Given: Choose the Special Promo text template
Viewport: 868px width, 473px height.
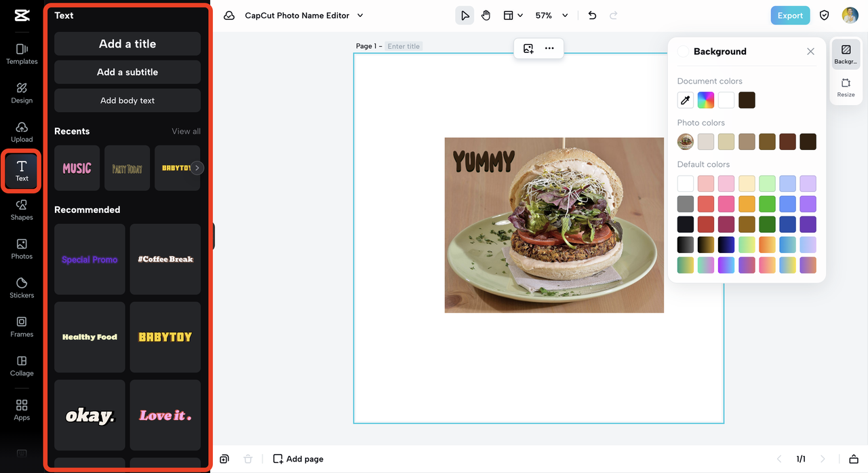Looking at the screenshot, I should pos(90,259).
